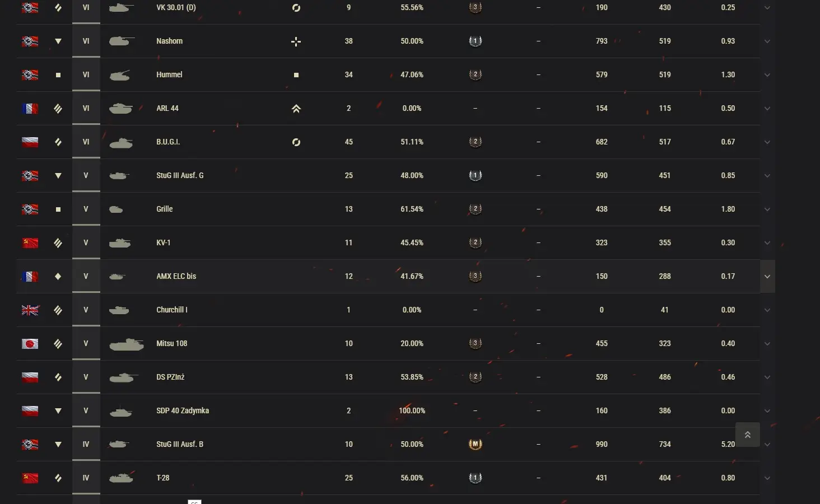The image size is (820, 504).
Task: Select the light tank diamond icon for AMX ELC bis
Action: click(58, 276)
